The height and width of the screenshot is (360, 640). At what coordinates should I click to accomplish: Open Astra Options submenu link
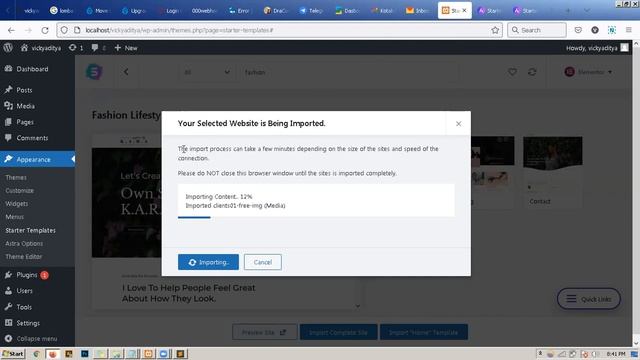[24, 243]
